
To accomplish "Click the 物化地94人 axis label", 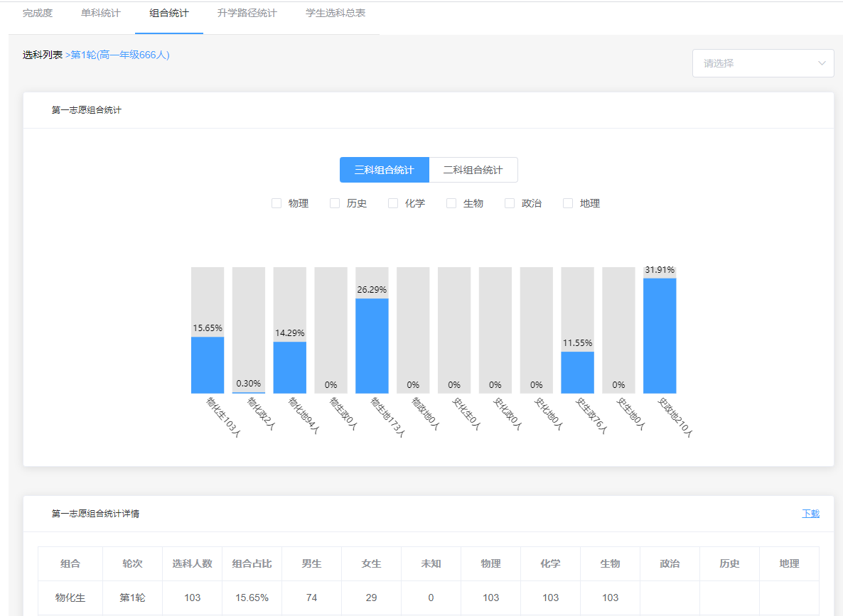I will tap(304, 416).
